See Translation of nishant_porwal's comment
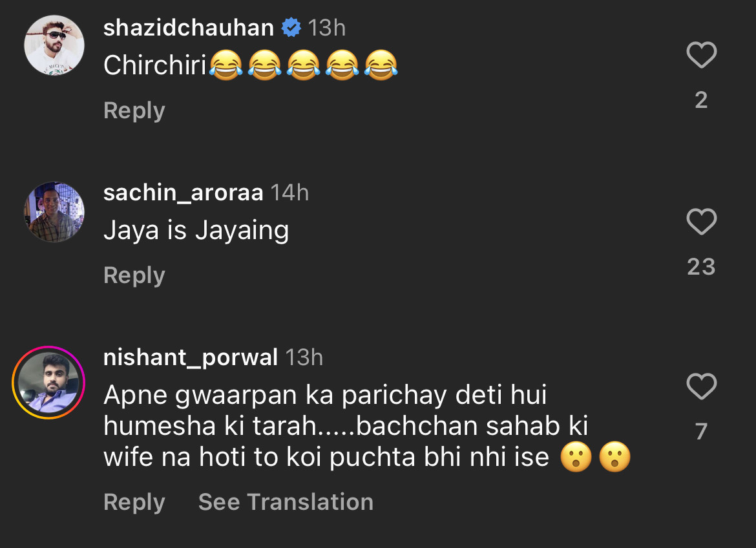Image resolution: width=756 pixels, height=548 pixels. coord(286,502)
